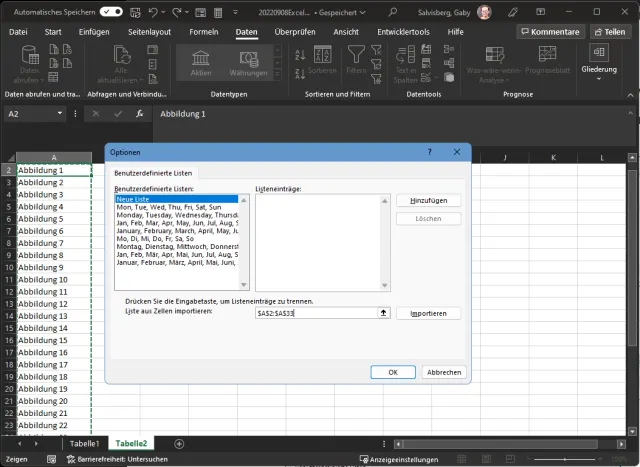Open the Name Box dropdown for A2
Viewport: 640px width, 467px height.
coord(61,114)
